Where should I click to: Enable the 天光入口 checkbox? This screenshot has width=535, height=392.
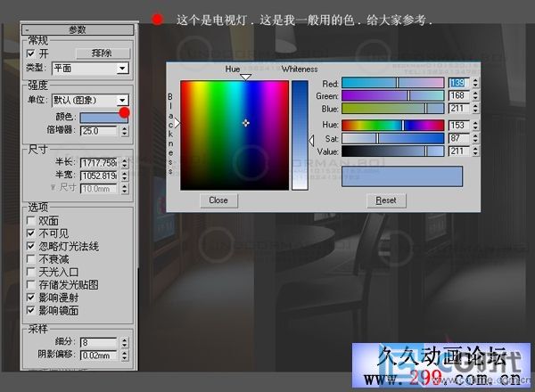30,272
